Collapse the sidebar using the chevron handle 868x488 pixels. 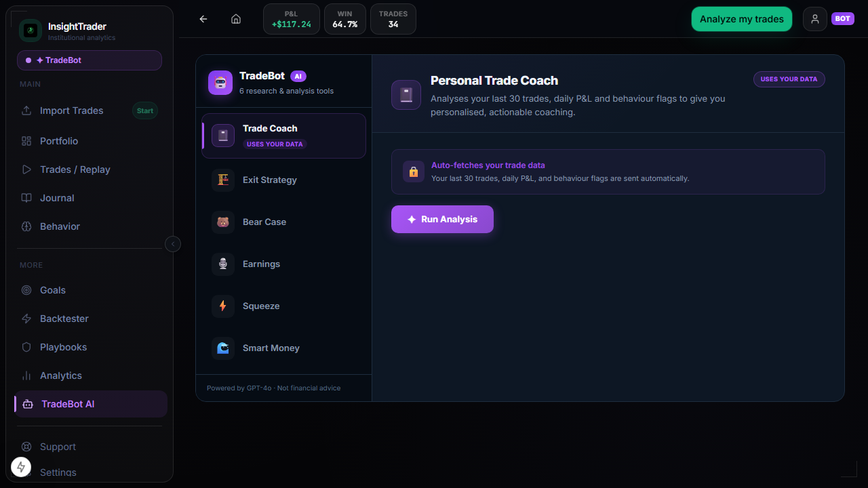click(x=173, y=243)
